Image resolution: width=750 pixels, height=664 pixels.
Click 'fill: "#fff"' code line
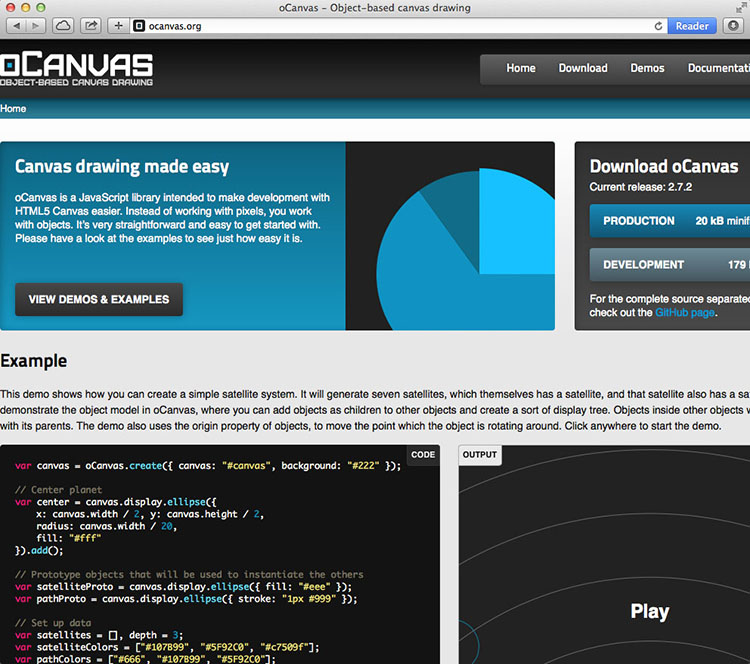tap(69, 538)
